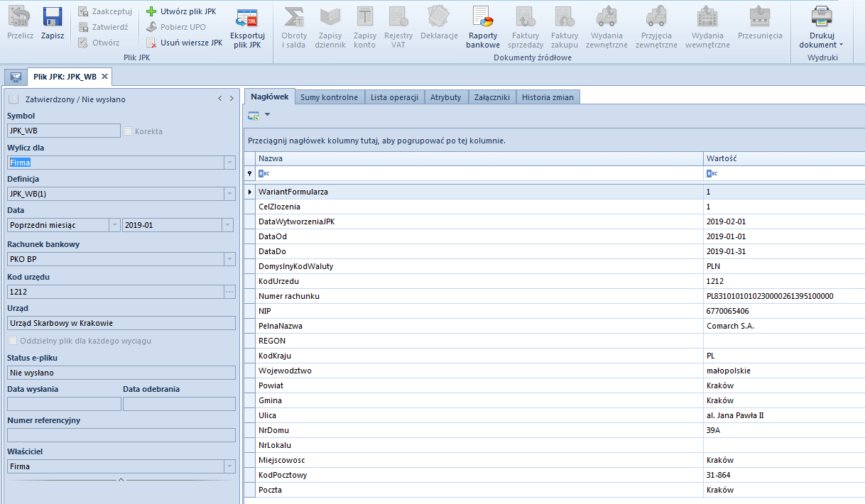Image resolution: width=865 pixels, height=504 pixels.
Task: Expand the Definicja JPK_WB(1) dropdown
Action: tap(229, 194)
